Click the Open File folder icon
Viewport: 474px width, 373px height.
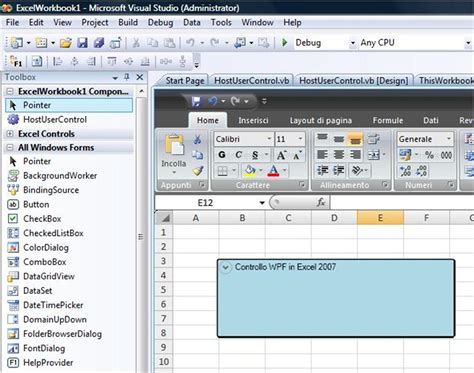coord(66,43)
